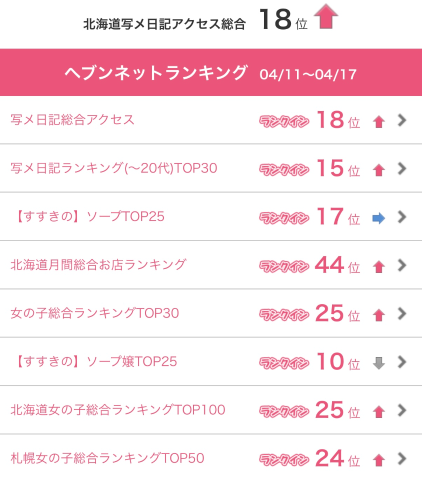Screen dimensions: 422x480
Task: Open 写メ日記ランキング(~20代)TOP30 link
Action: point(114,168)
